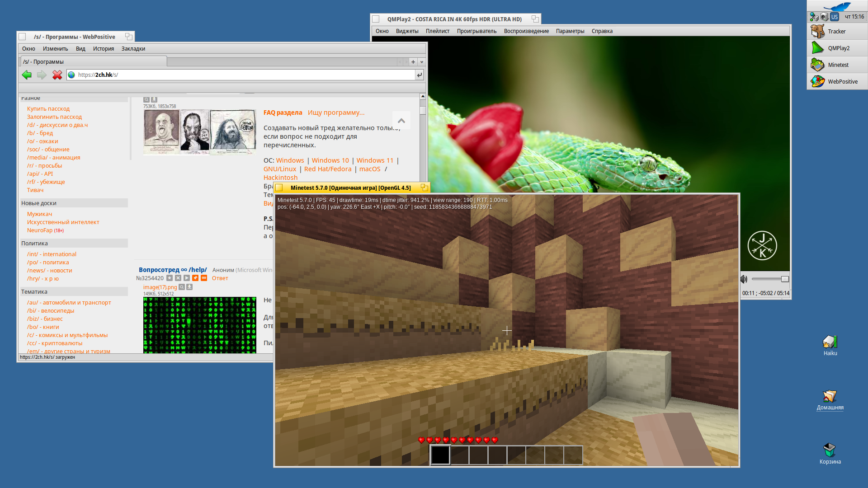
Task: Open QMPlay2 Параметры menu
Action: (x=570, y=31)
